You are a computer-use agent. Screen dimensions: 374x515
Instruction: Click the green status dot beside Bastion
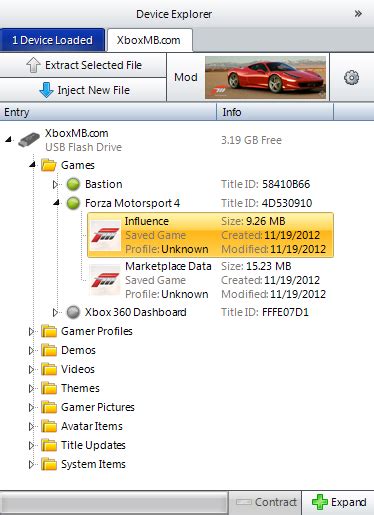[x=73, y=184]
